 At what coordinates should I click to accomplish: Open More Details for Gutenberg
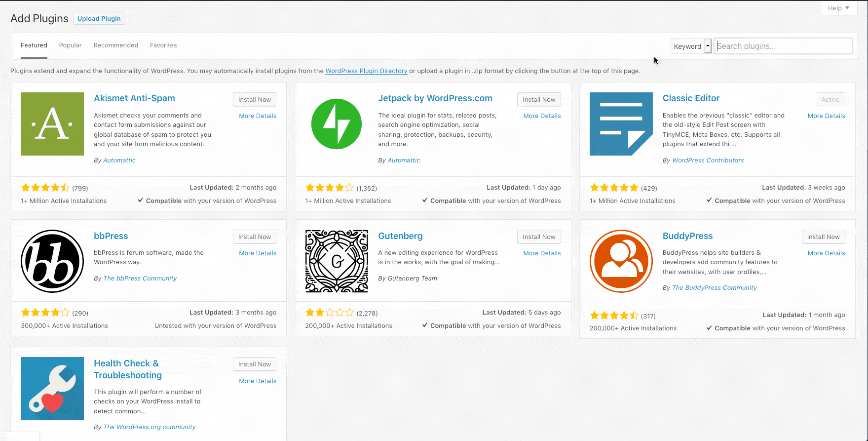[x=542, y=253]
